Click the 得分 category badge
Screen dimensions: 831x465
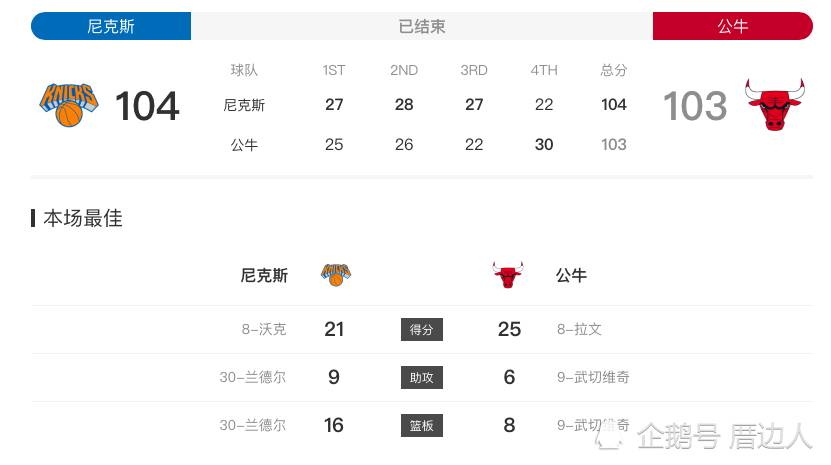coord(422,330)
